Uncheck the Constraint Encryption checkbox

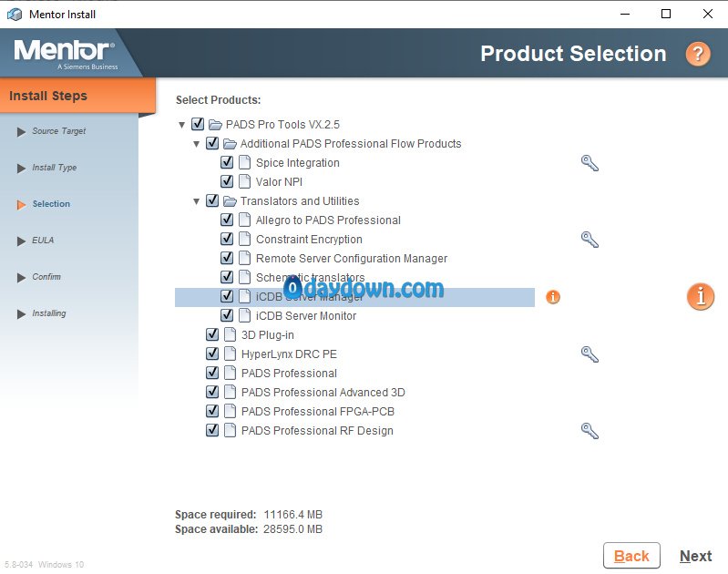click(x=227, y=239)
